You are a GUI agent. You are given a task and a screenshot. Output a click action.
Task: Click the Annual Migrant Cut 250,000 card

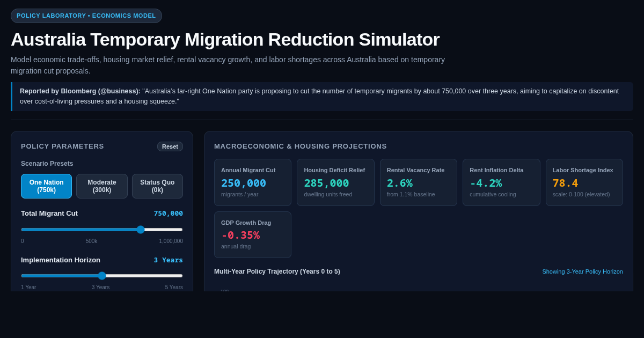[253, 182]
